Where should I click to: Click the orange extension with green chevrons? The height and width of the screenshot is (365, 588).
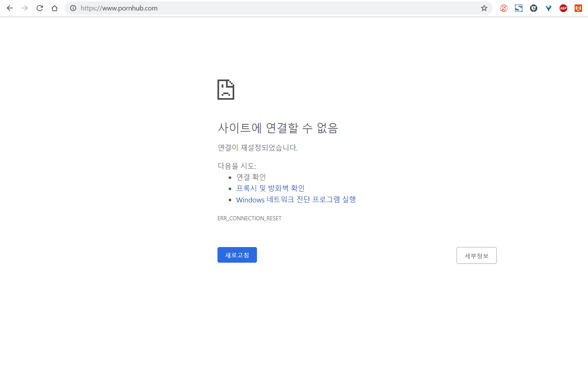[578, 8]
